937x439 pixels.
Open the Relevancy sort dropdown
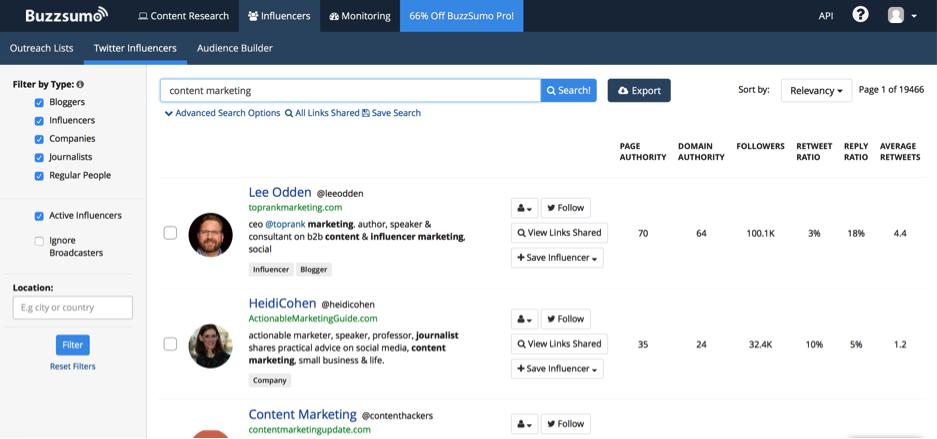click(816, 91)
